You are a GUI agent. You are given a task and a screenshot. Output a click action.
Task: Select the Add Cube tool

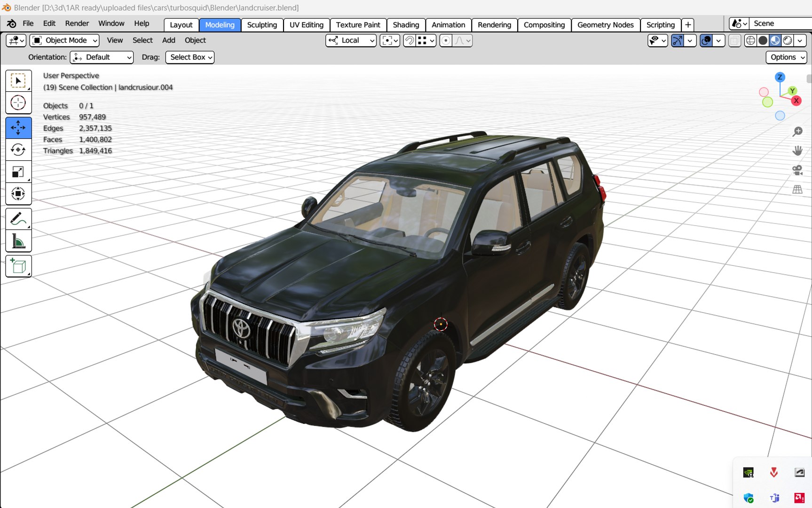coord(18,266)
